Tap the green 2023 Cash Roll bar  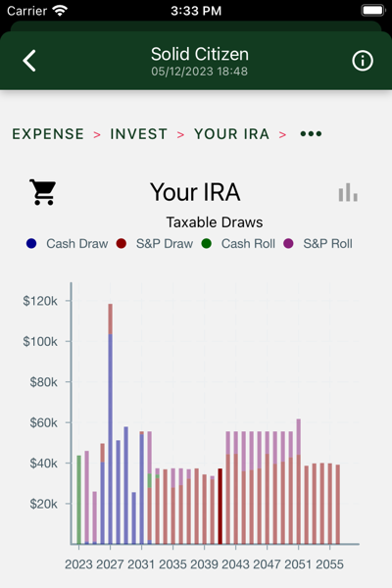[78, 500]
